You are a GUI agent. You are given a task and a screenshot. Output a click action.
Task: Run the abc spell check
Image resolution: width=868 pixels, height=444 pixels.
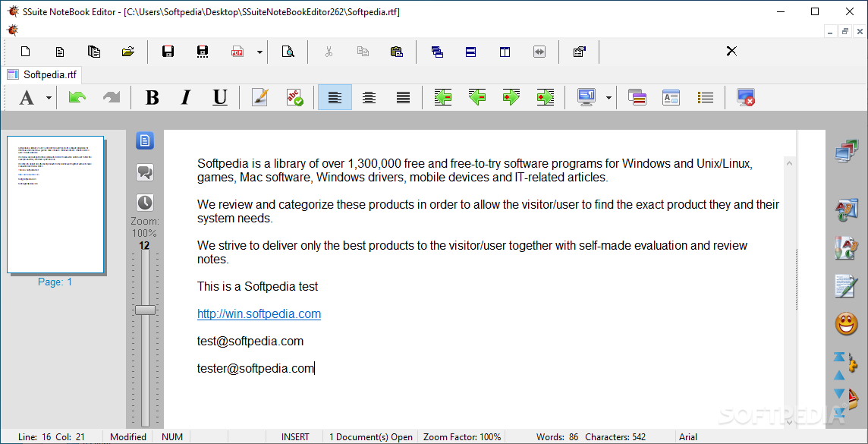click(294, 97)
